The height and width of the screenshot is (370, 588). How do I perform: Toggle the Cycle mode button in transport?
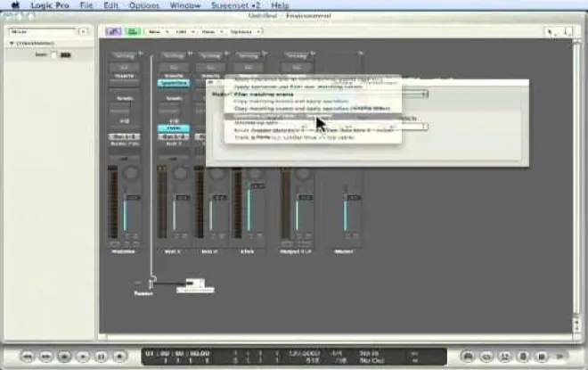[486, 356]
